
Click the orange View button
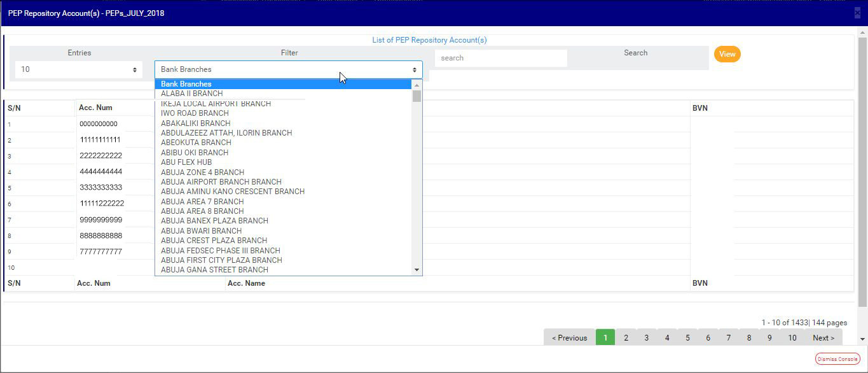click(x=727, y=54)
